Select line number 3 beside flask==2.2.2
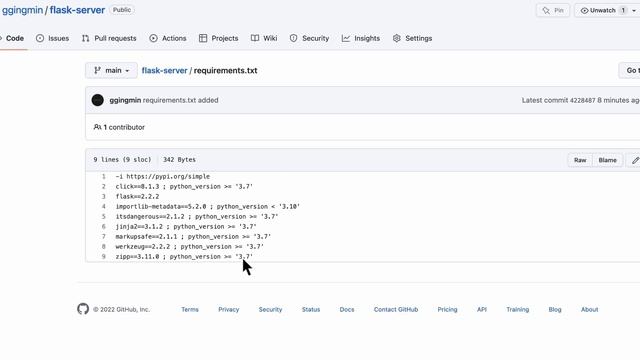 pyautogui.click(x=104, y=196)
